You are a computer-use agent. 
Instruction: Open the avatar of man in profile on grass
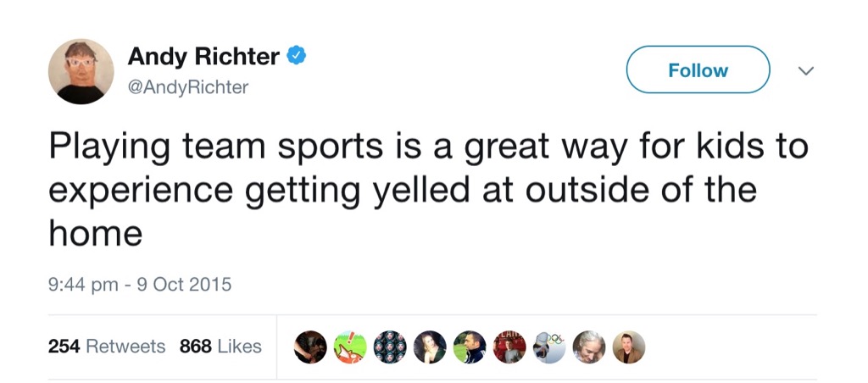point(470,347)
